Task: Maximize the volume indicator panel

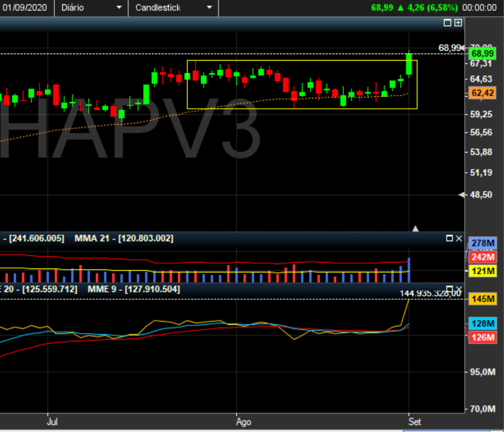Action: pyautogui.click(x=449, y=238)
